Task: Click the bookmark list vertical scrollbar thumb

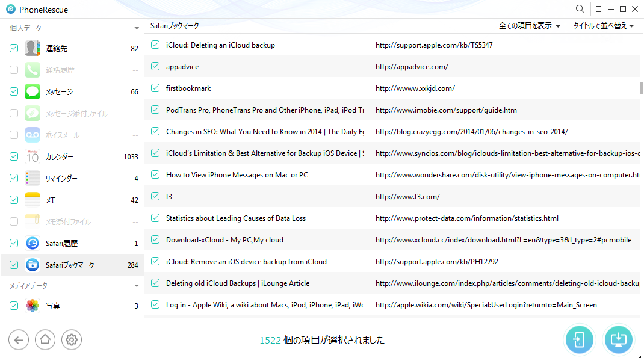Action: pyautogui.click(x=641, y=88)
